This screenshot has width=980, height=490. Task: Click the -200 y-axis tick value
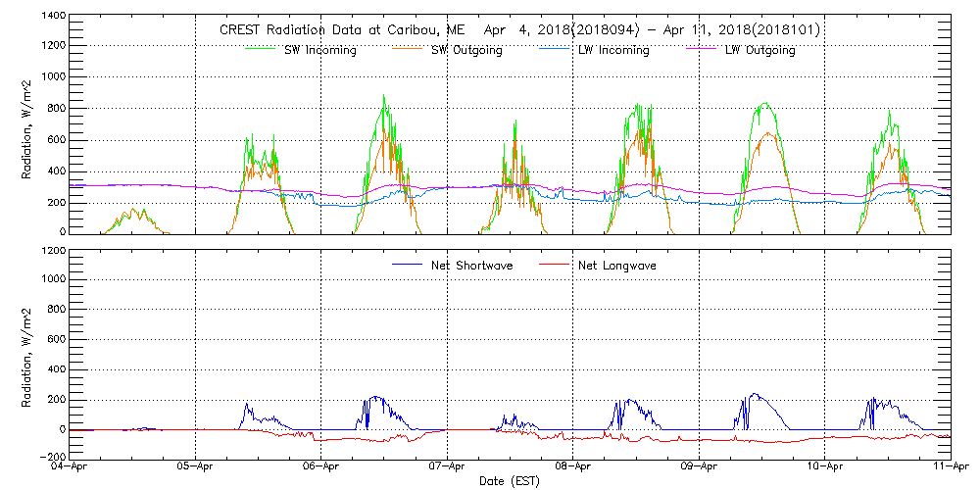point(52,457)
